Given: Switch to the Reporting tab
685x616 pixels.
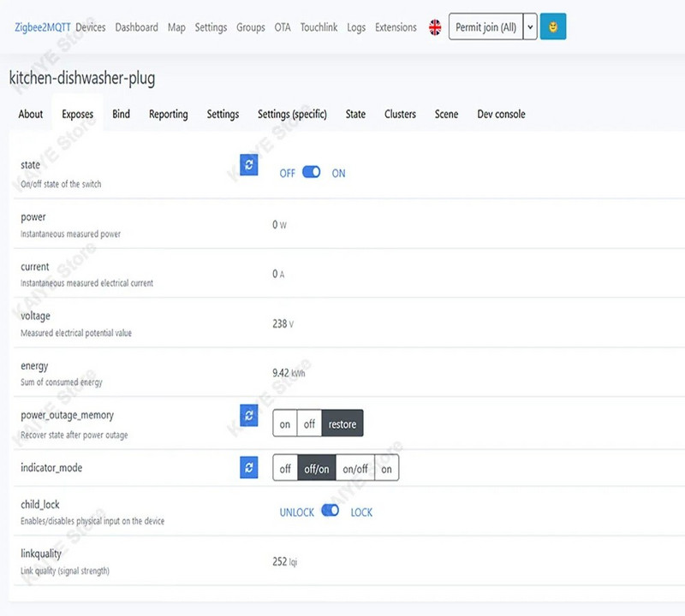Looking at the screenshot, I should (168, 114).
